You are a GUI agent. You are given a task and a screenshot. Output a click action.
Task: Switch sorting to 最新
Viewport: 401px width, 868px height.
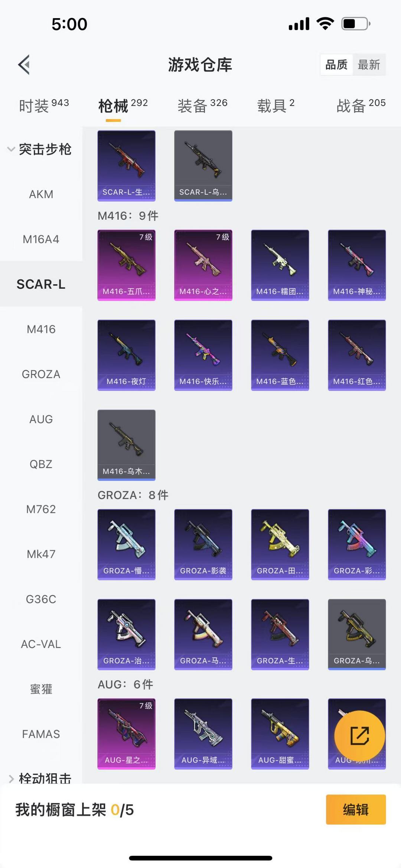click(x=369, y=65)
